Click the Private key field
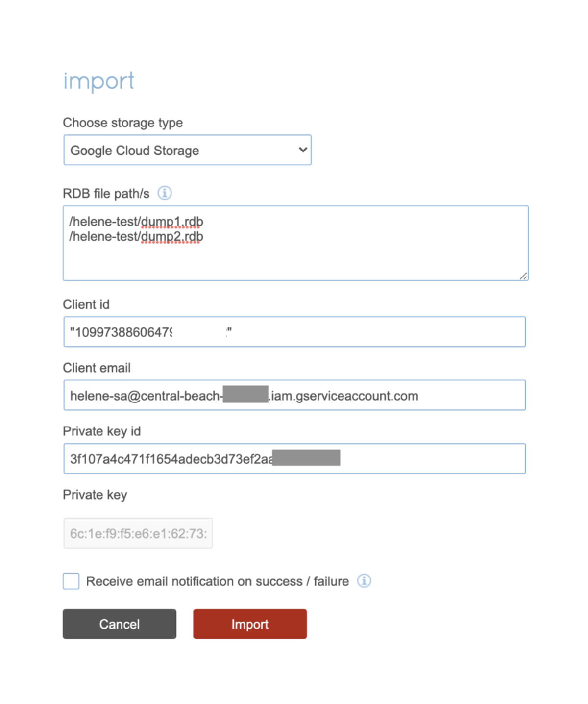Screen dimensions: 588x704 point(138,533)
